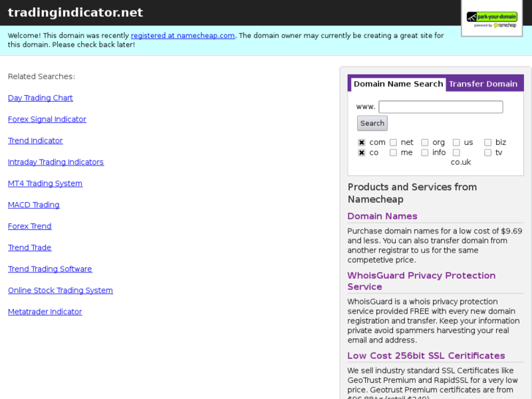Uncheck the co checkbox
The width and height of the screenshot is (532, 399).
coord(361,152)
